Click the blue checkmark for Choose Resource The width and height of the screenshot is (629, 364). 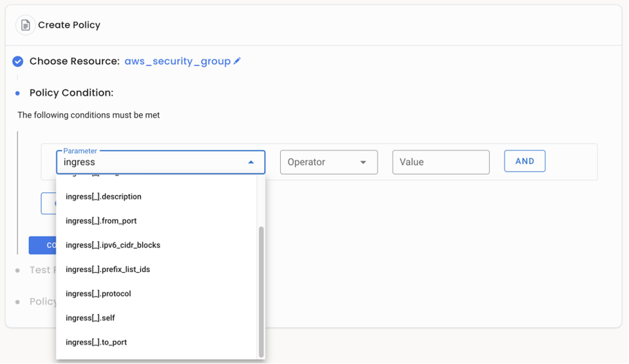pos(18,62)
